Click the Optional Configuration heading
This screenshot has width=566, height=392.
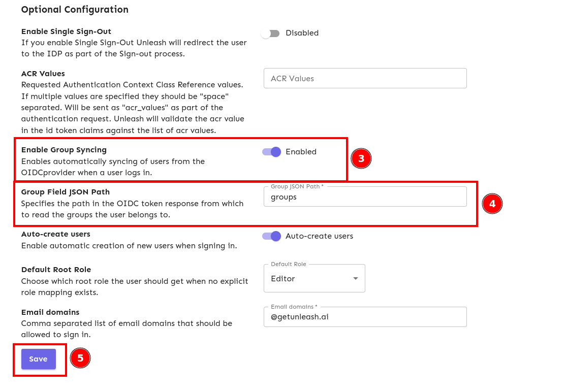74,10
